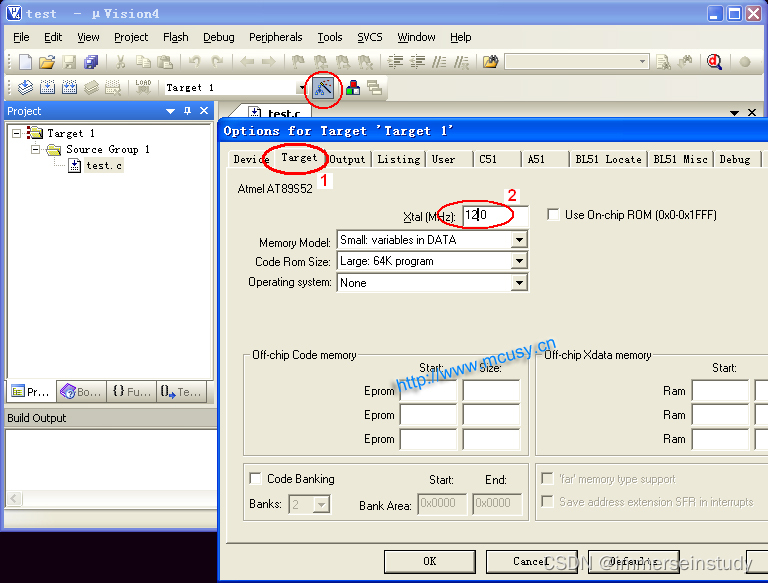Click the Translate current file icon
Screen dimensions: 768x583
point(25,88)
